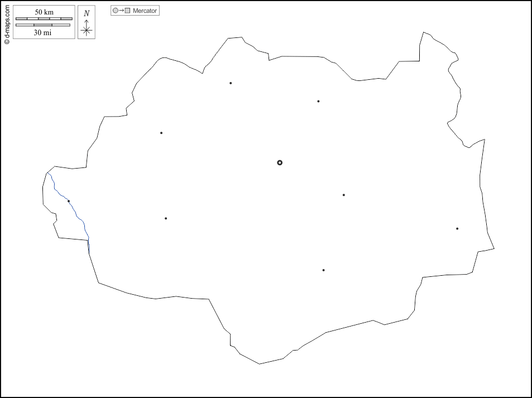Select the capital city ring marker
The height and width of the screenshot is (398, 532).
coord(280,162)
